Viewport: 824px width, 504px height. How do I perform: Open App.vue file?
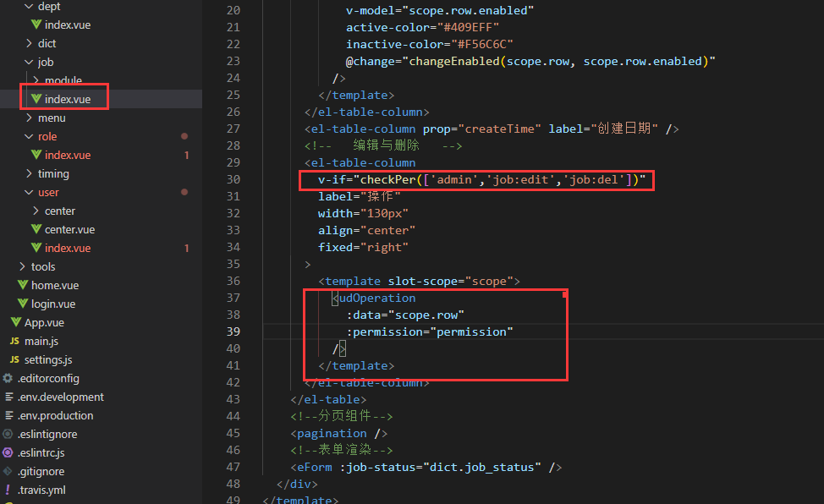44,322
